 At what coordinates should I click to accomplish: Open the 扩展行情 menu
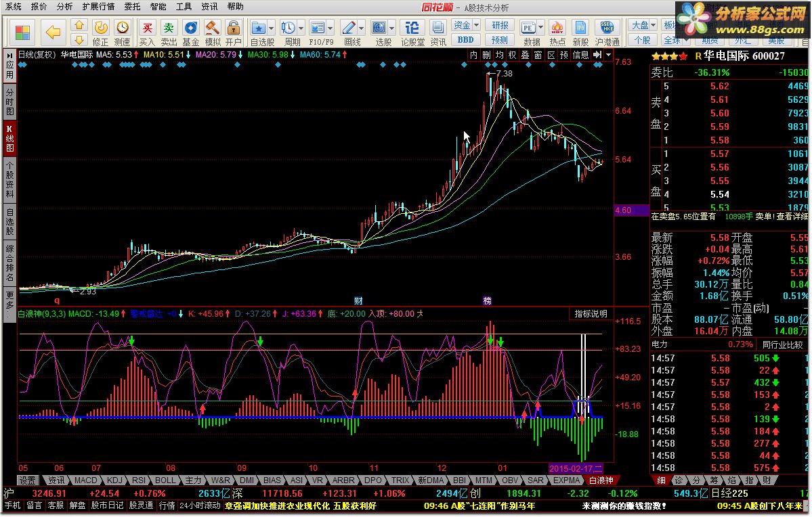tap(98, 7)
